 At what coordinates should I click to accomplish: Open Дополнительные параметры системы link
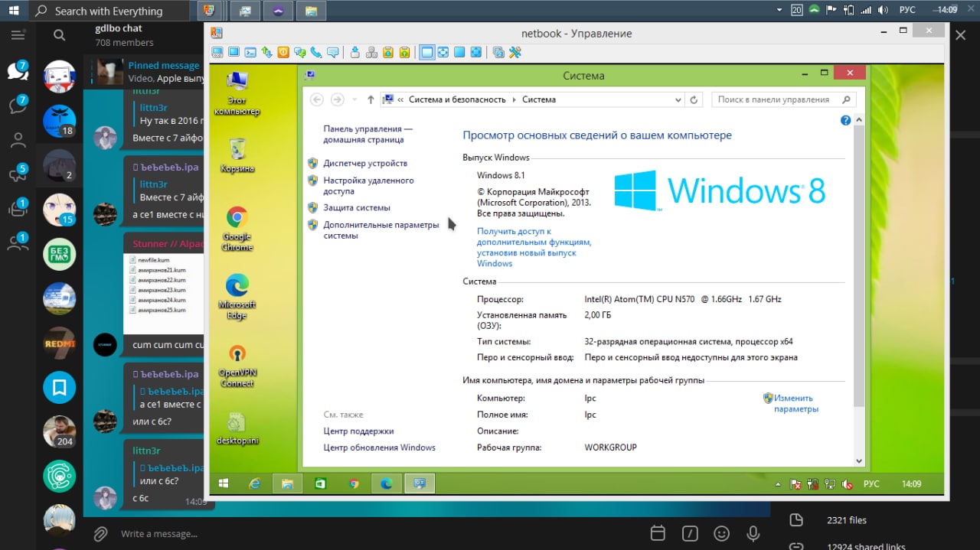pos(381,230)
